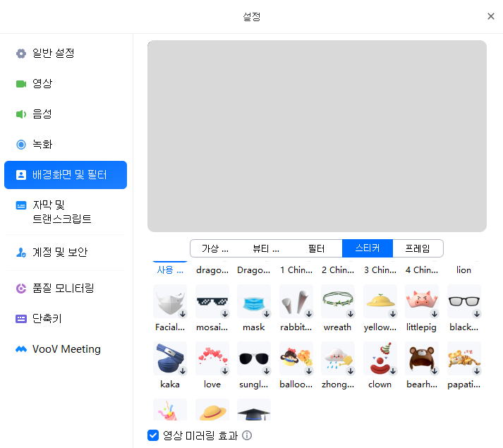
Task: Choose the mosaic pixel sunglasses sticker
Action: pyautogui.click(x=212, y=302)
